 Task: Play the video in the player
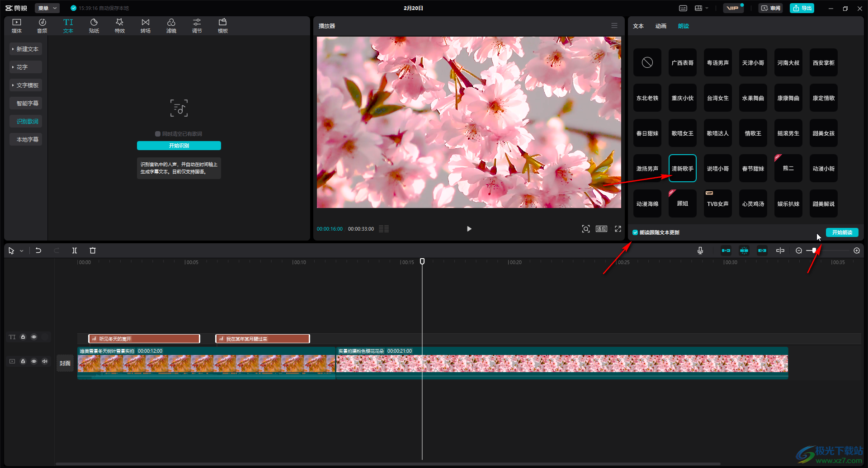[x=469, y=229]
